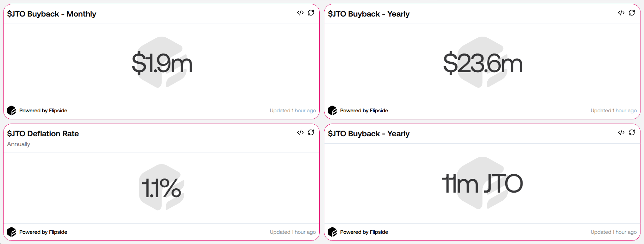Screen dimensions: 644x244
Task: Click the $23.6m metric value
Action: click(482, 63)
